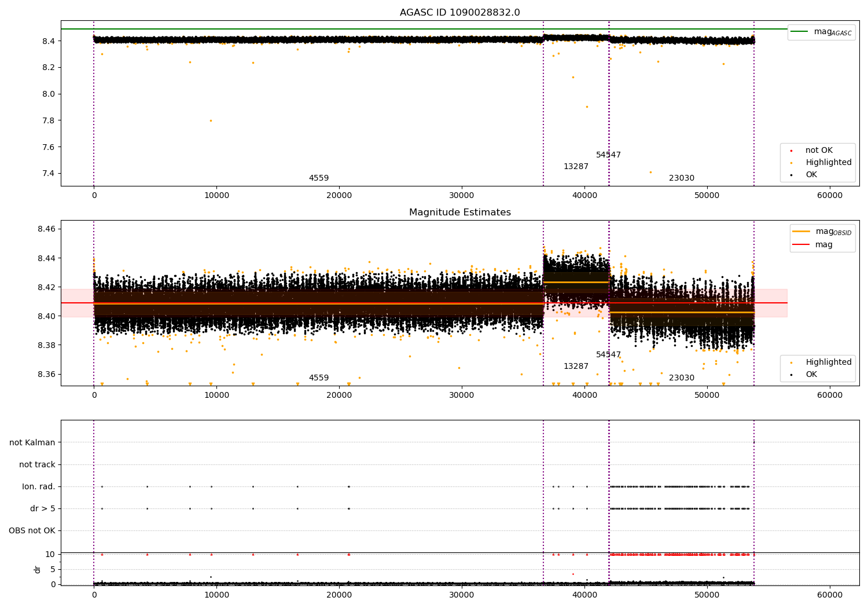
Task: Click OBSID label '13287' in top plot
Action: click(x=576, y=167)
